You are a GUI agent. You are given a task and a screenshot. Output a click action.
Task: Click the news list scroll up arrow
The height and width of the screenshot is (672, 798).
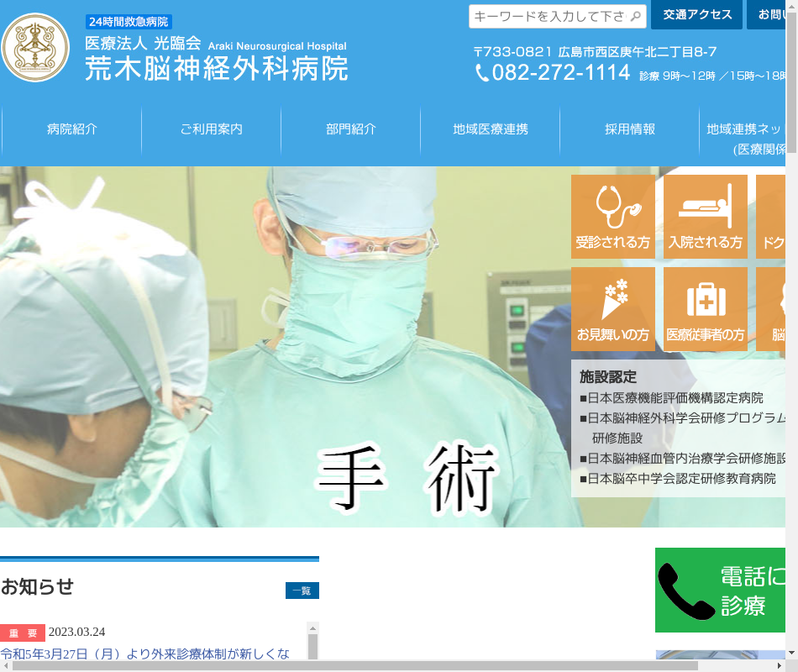click(x=312, y=627)
